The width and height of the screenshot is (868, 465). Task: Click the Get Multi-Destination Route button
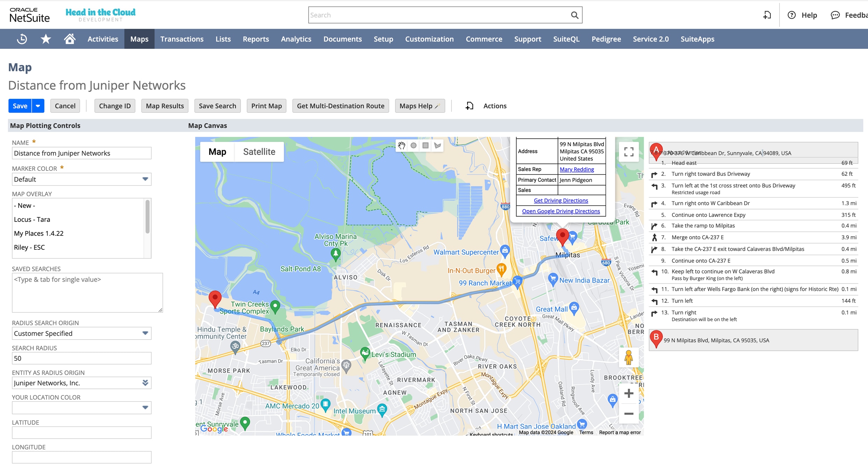click(340, 106)
